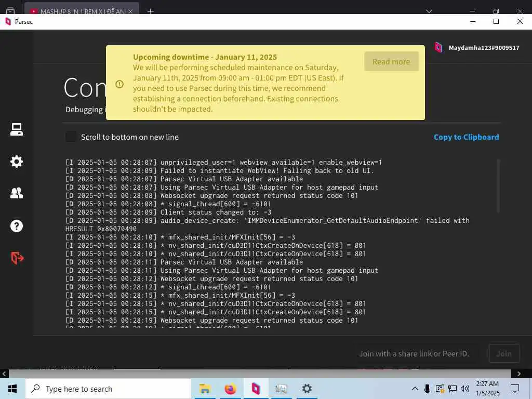Screen dimensions: 532x399
Task: Click the Parsec avatar logo beside username
Action: click(438, 47)
